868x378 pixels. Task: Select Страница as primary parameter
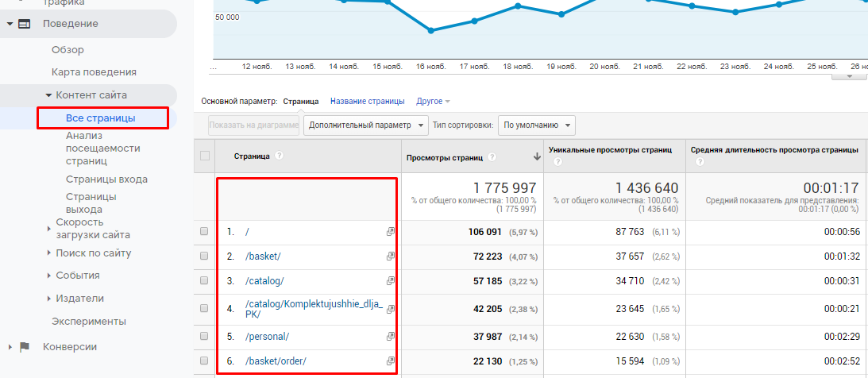(x=301, y=102)
